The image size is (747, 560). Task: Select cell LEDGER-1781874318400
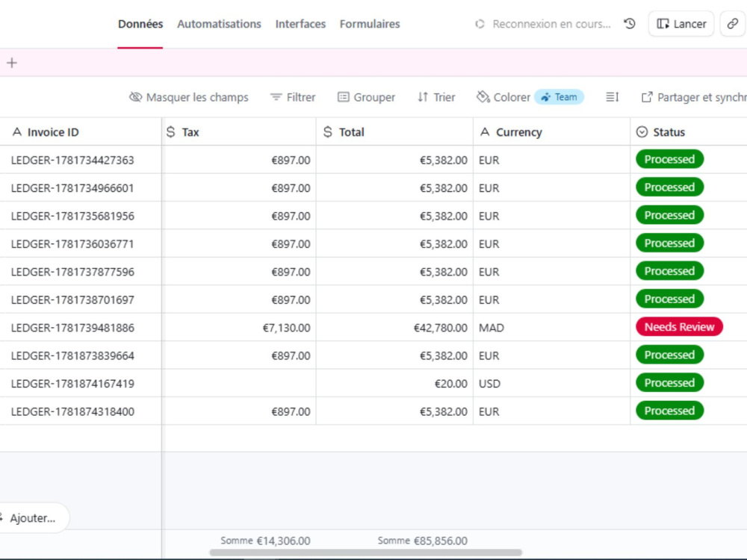[x=81, y=411]
